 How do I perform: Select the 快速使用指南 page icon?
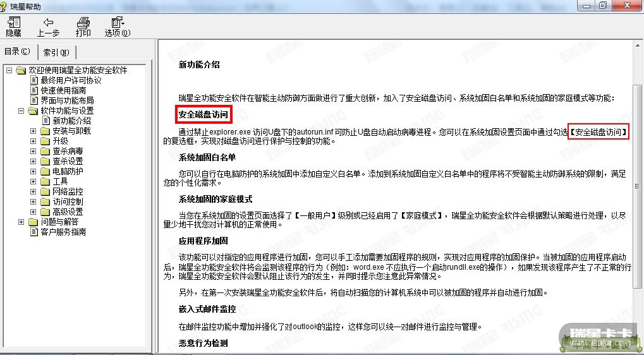tap(35, 90)
